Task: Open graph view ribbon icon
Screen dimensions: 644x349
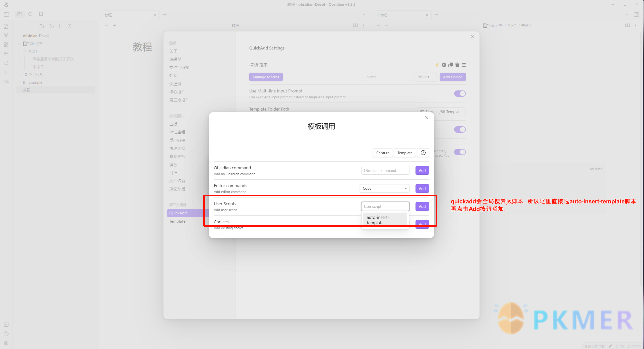Action: 6,35
